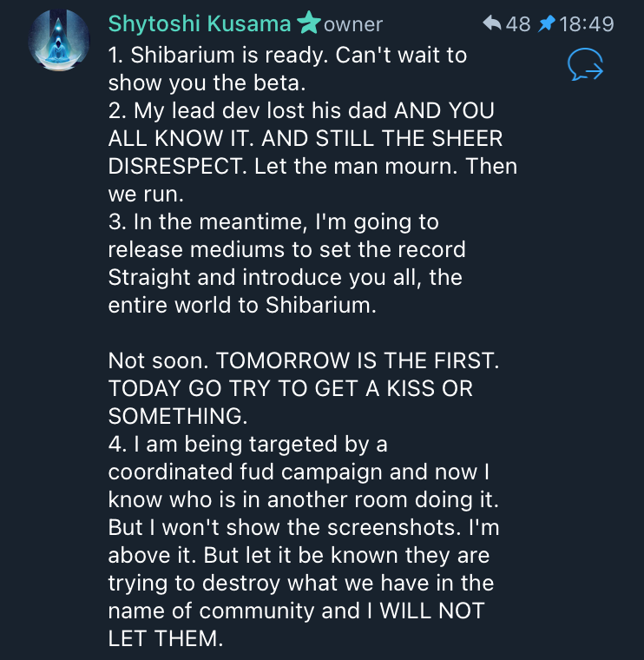Viewport: 644px width, 660px height.
Task: Click the green star badge after Kusama
Action: tap(308, 24)
